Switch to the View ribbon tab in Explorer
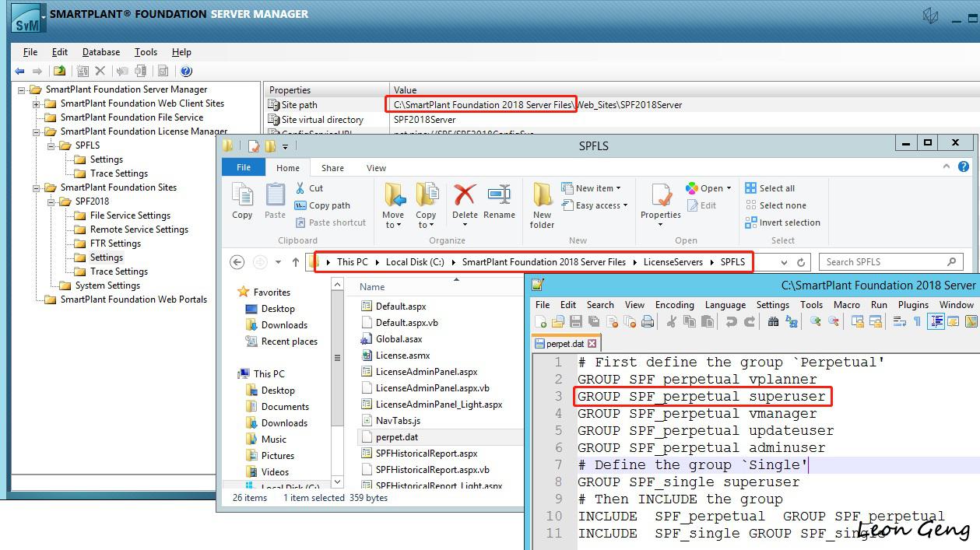The height and width of the screenshot is (550, 980). click(376, 168)
